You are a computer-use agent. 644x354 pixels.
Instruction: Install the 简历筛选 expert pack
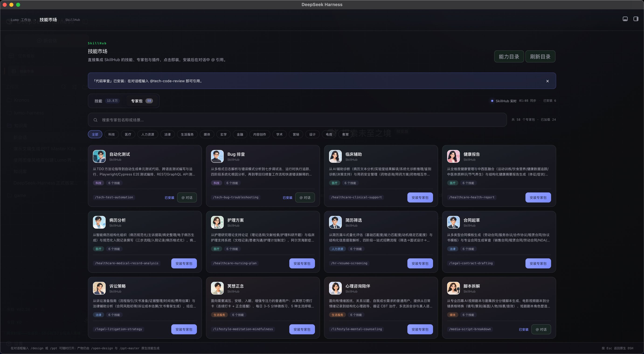(420, 264)
